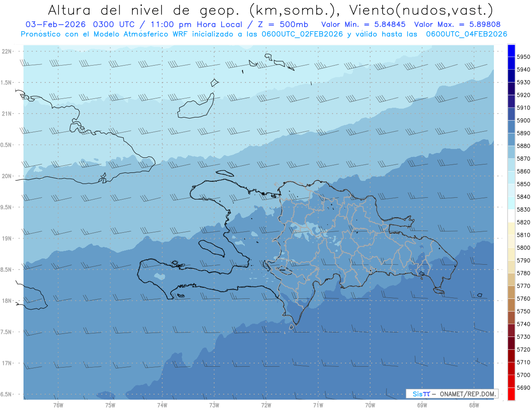Click the 'Valor Min. = 5.84845' text

[363, 25]
